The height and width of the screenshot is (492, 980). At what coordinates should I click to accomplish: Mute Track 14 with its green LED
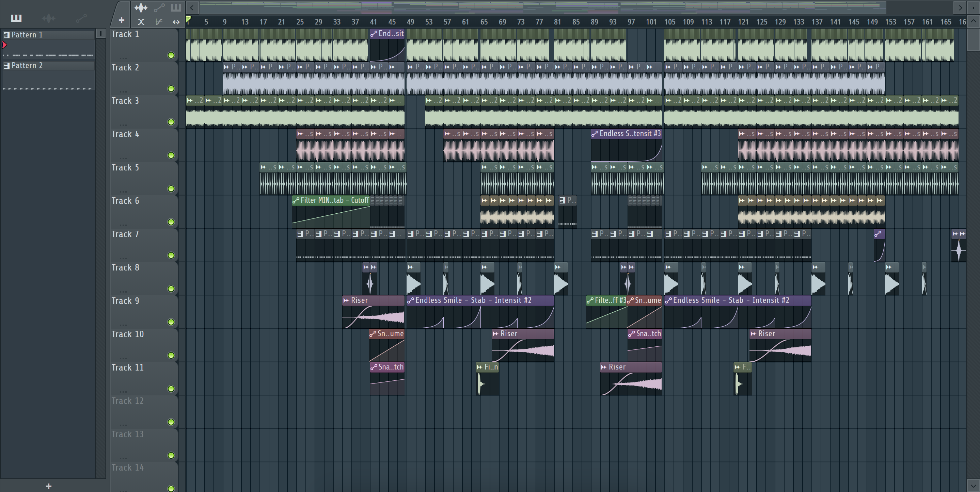click(x=171, y=489)
